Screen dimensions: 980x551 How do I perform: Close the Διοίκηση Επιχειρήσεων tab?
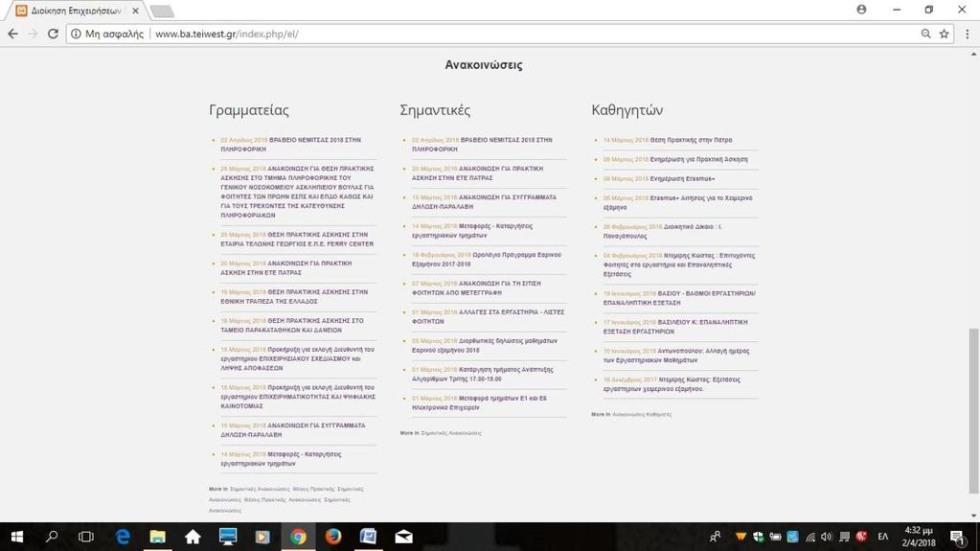(x=135, y=11)
